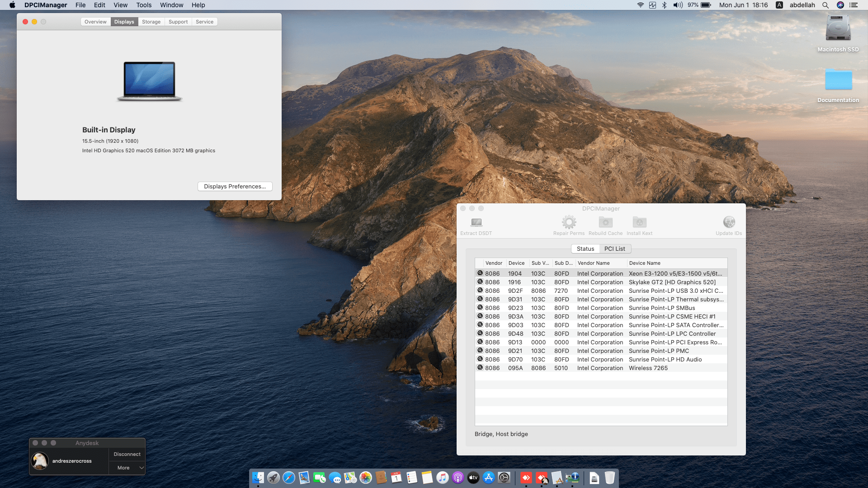The width and height of the screenshot is (868, 488).
Task: Click the Displays Preferences button
Action: click(235, 187)
